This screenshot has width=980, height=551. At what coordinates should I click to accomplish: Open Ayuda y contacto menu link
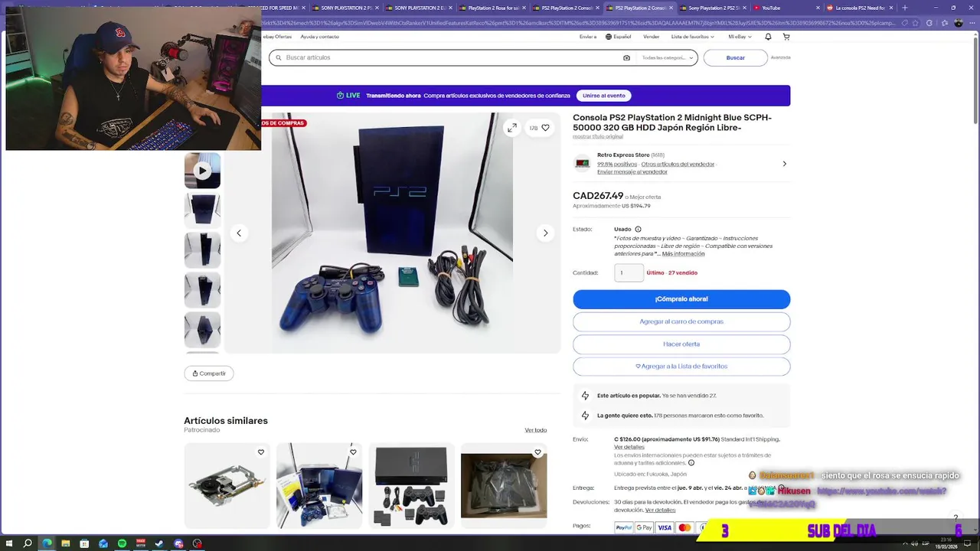click(x=320, y=37)
